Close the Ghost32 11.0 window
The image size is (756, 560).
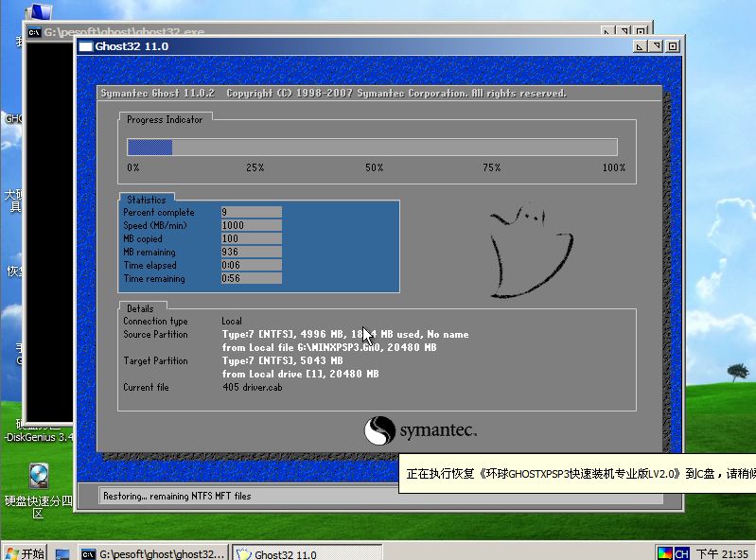(x=671, y=45)
